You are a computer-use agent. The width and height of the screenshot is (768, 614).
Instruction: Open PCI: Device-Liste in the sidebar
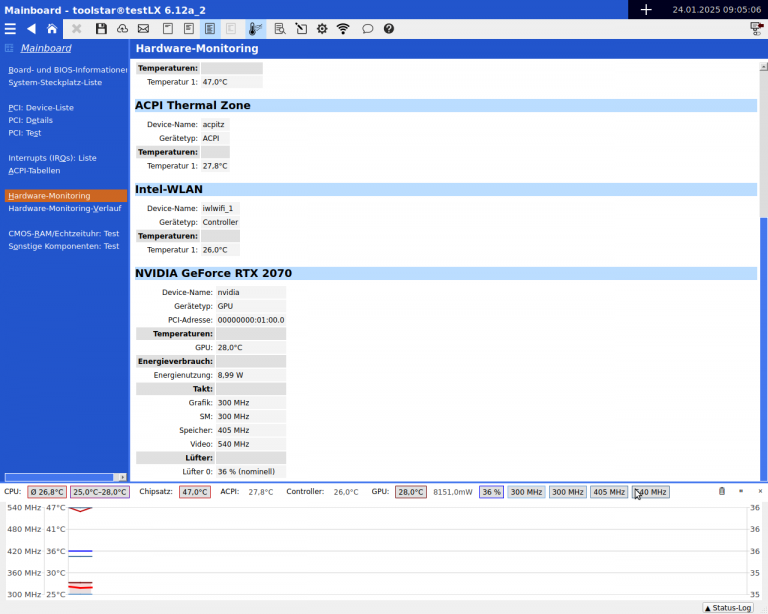pyautogui.click(x=41, y=107)
